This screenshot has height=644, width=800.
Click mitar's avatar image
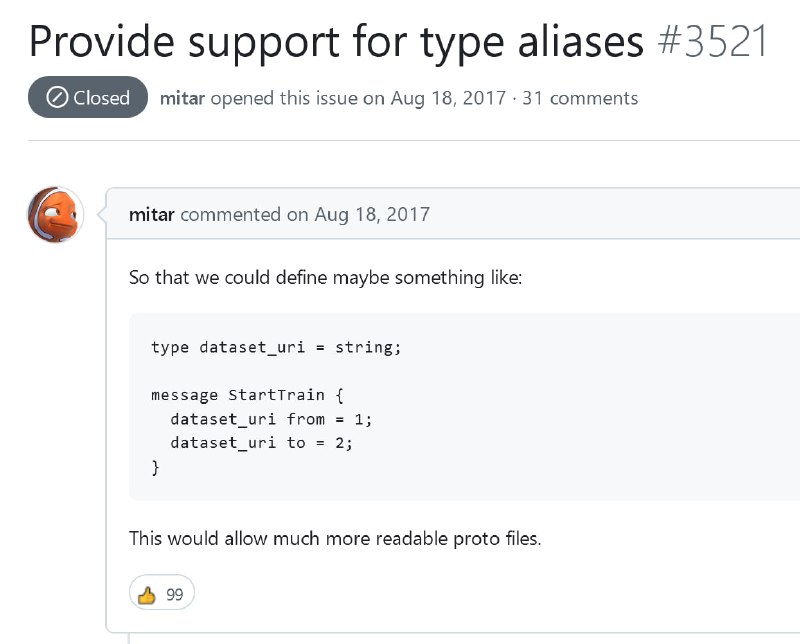tap(55, 214)
